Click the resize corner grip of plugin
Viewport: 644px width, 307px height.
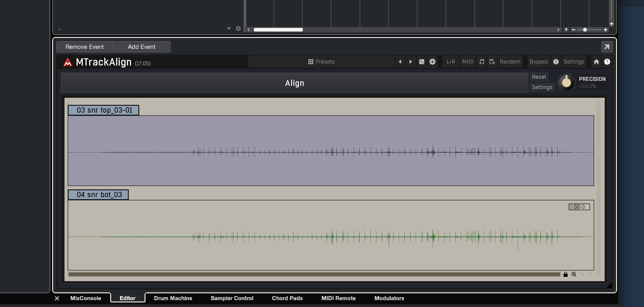pos(609,285)
